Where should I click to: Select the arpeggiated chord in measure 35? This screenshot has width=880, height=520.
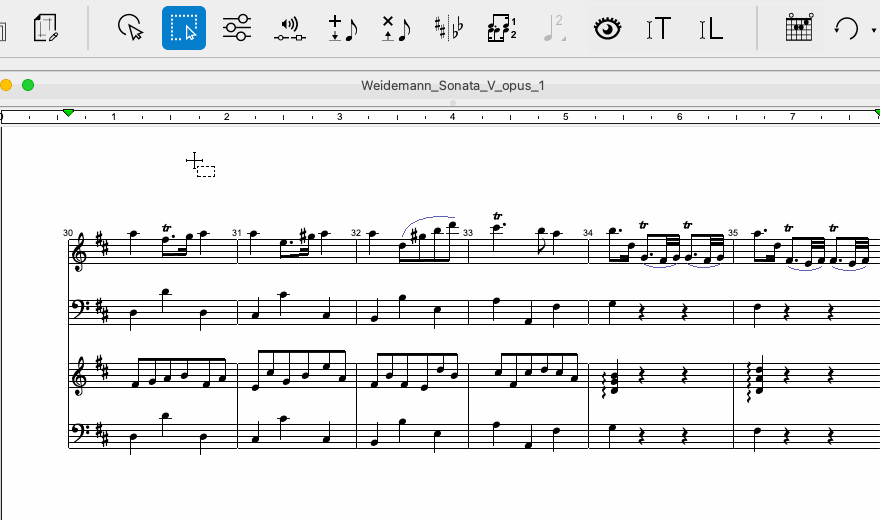(755, 380)
